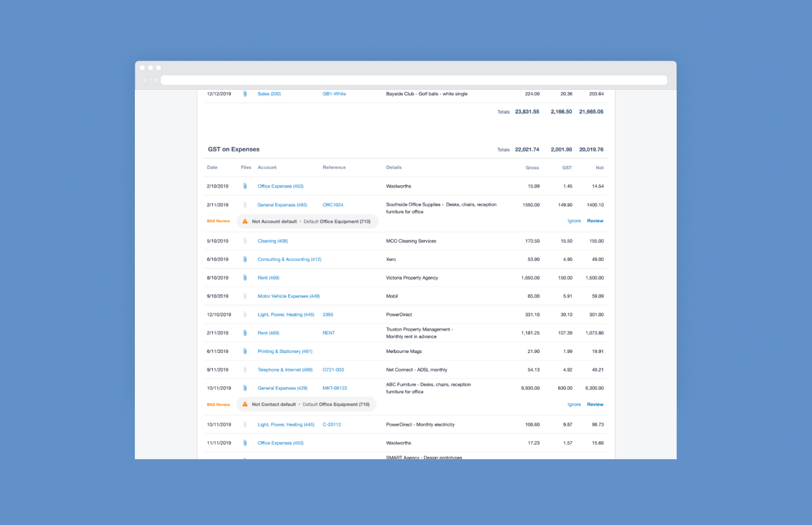The image size is (812, 525).
Task: Click the paperclip icon on Woolworths 2/10/2019 row
Action: point(245,186)
